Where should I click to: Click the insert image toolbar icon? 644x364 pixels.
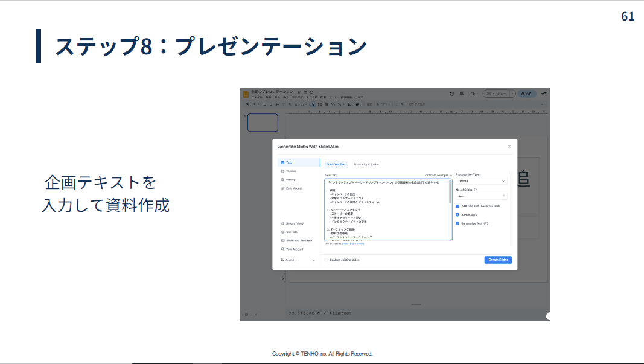(x=326, y=104)
